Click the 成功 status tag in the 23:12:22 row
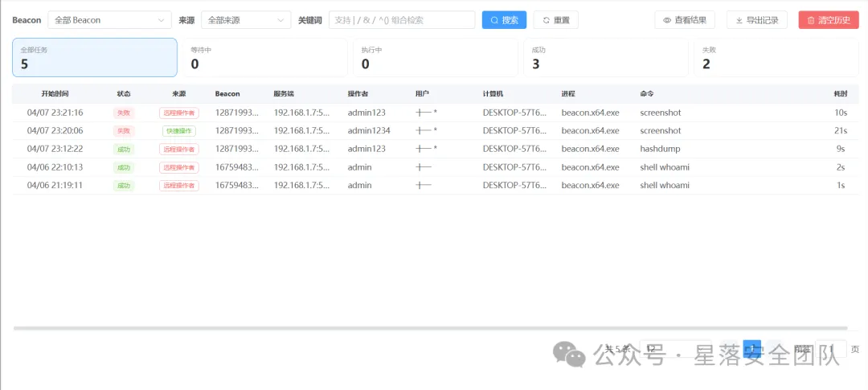Screen dimensions: 868x390 click(124, 149)
